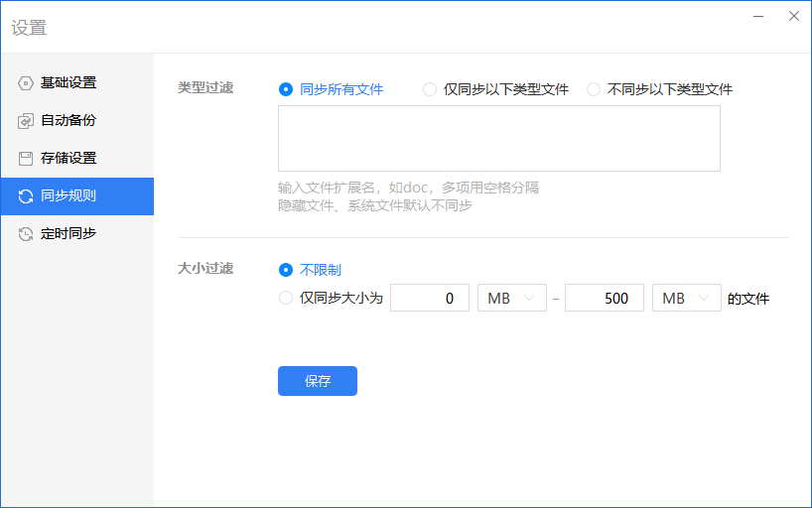Click the 大小过滤 label
This screenshot has width=812, height=508.
[205, 268]
